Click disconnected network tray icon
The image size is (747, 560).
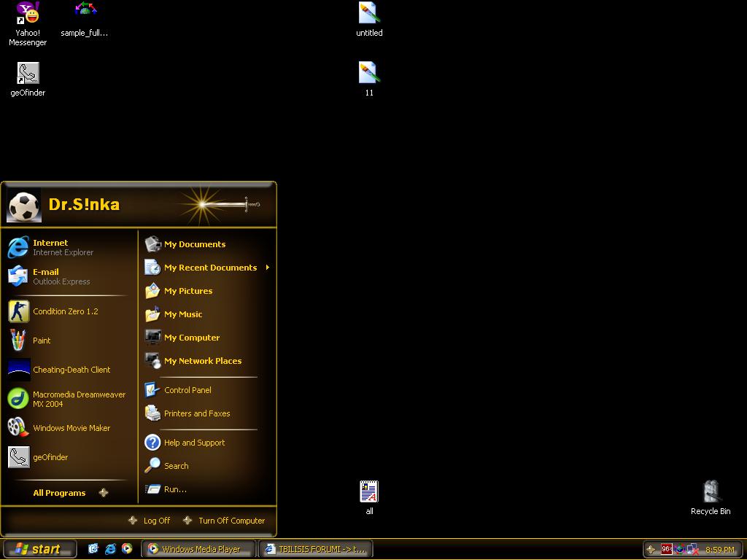point(692,549)
